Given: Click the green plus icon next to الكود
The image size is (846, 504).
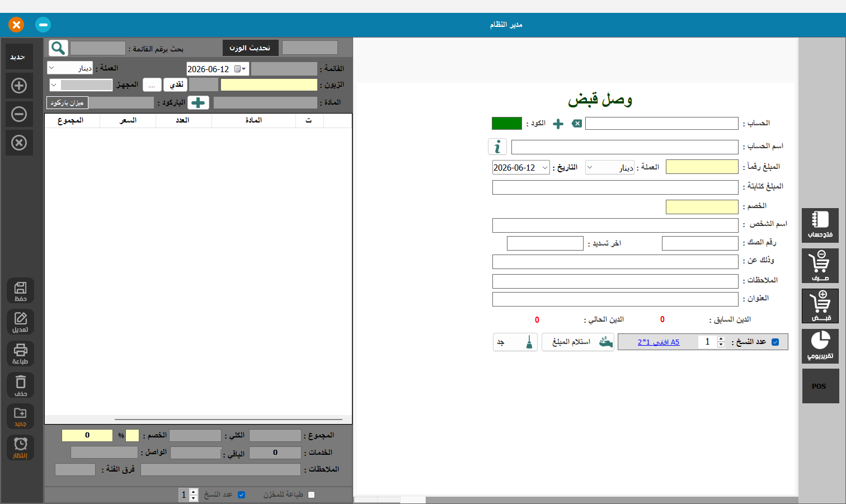Looking at the screenshot, I should [x=558, y=124].
